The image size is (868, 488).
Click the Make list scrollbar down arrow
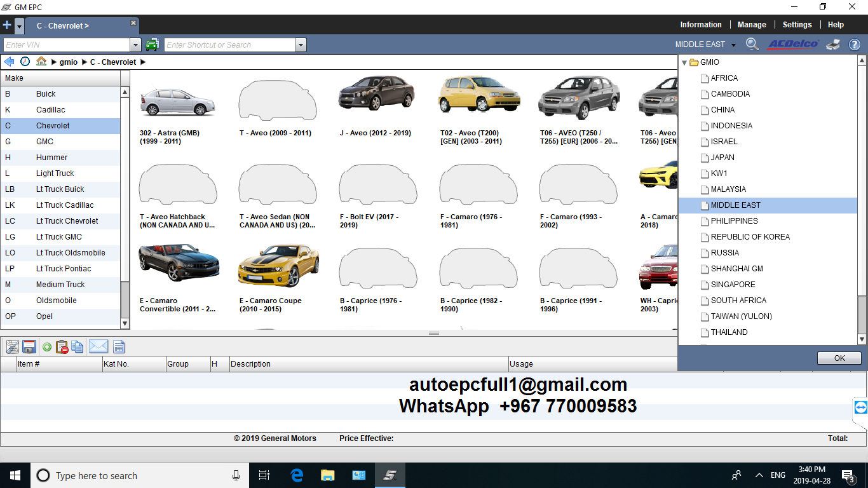[125, 323]
